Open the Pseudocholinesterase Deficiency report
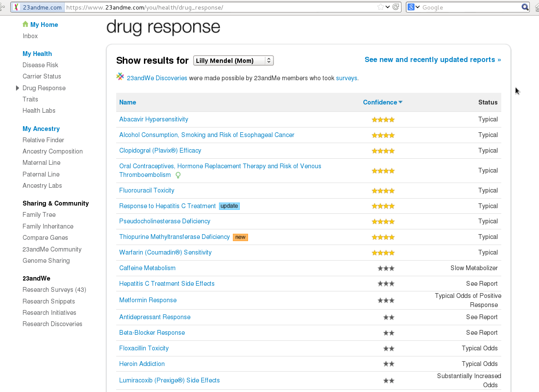539x392 pixels. tap(165, 221)
